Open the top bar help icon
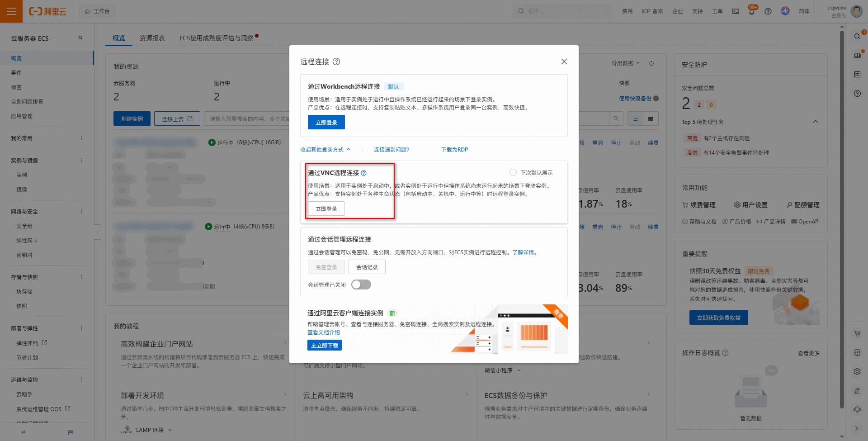Screen dimensions: 868x441 click(x=768, y=11)
